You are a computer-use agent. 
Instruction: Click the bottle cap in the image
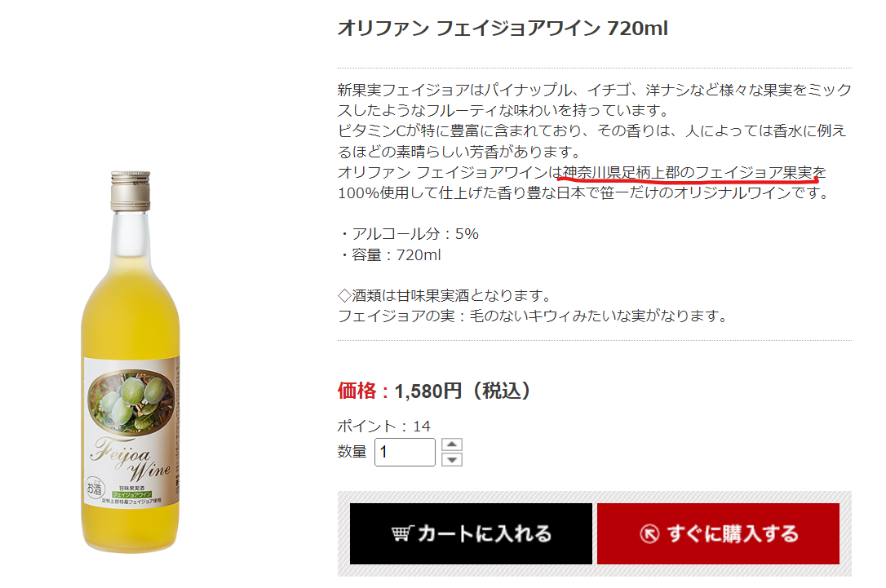tap(131, 191)
